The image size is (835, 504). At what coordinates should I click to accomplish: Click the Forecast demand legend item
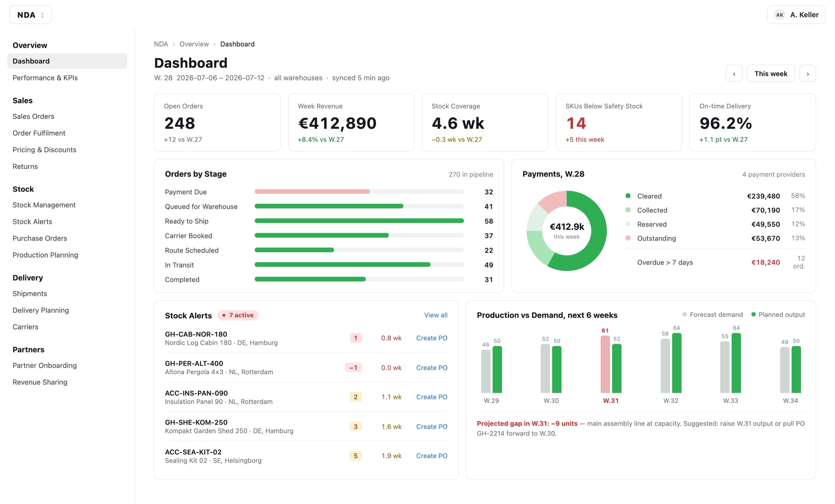pos(713,315)
